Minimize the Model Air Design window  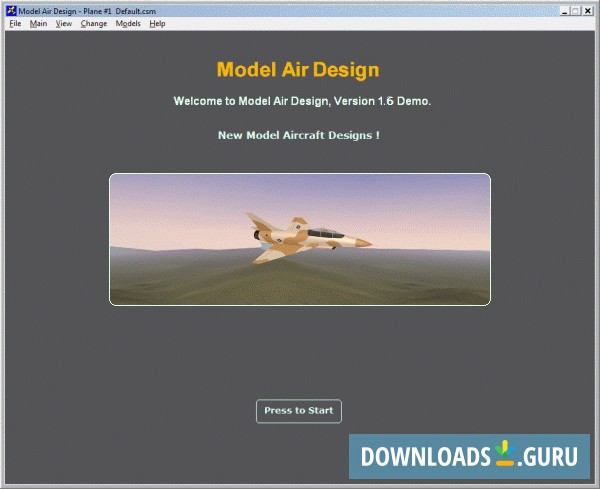(564, 11)
